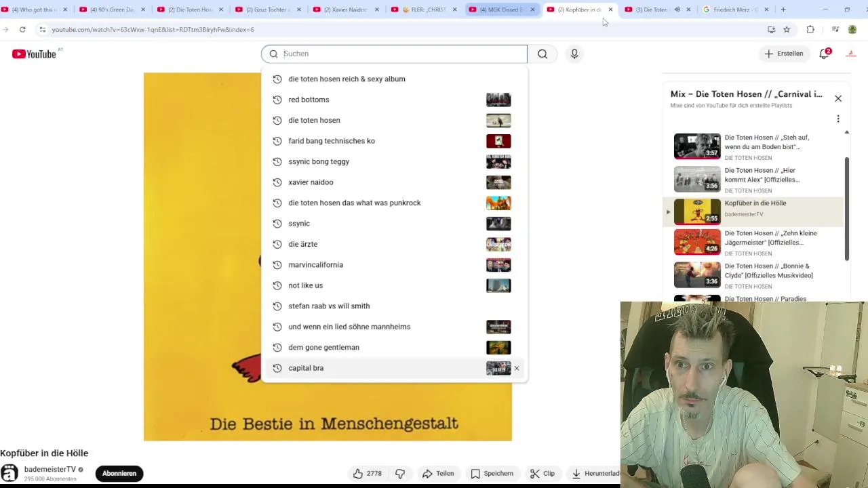
Task: Choose the 'ssynic' suggestion row
Action: click(x=394, y=224)
